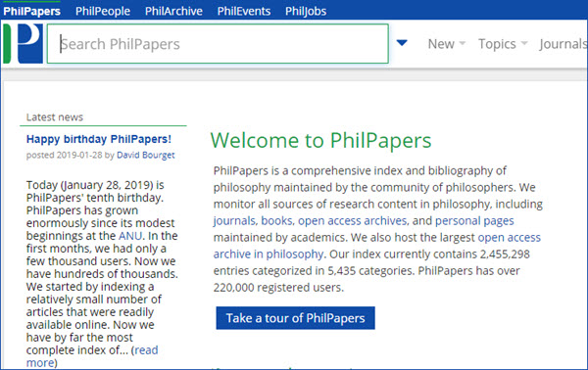The image size is (588, 370).
Task: Open David Bourget's profile link
Action: pos(145,155)
